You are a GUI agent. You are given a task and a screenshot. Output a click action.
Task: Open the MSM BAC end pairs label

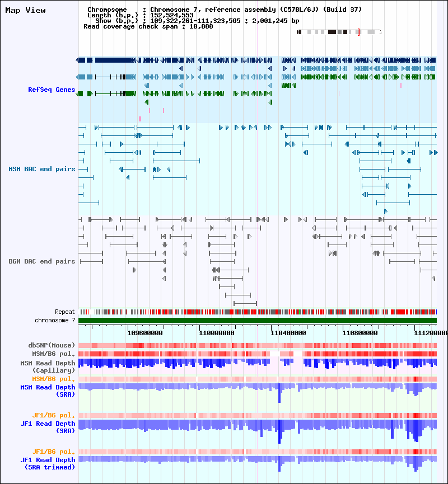[x=42, y=169]
